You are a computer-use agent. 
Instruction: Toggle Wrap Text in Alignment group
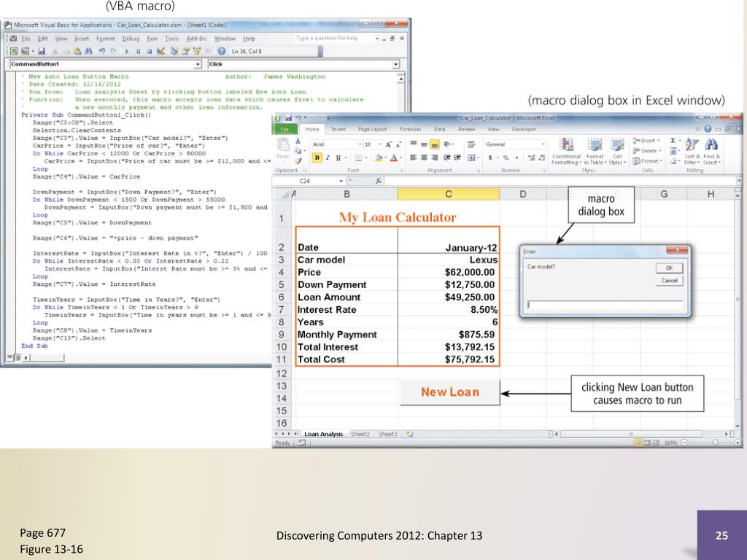point(471,144)
